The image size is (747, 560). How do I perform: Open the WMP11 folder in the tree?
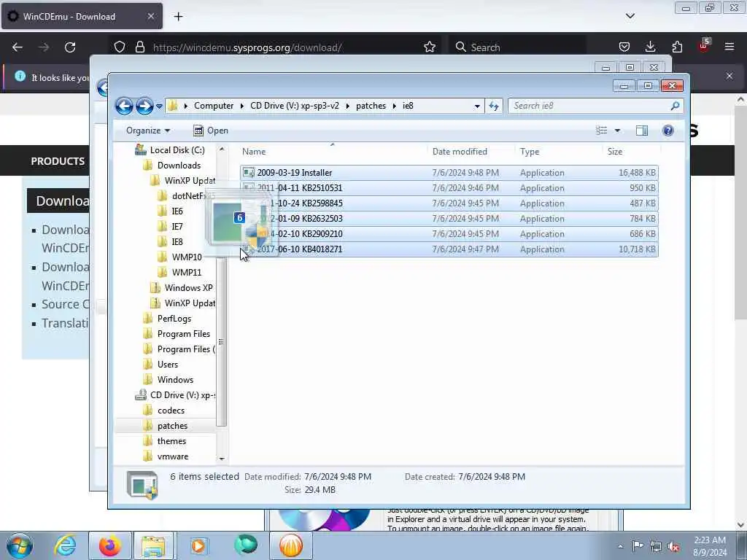pyautogui.click(x=187, y=273)
